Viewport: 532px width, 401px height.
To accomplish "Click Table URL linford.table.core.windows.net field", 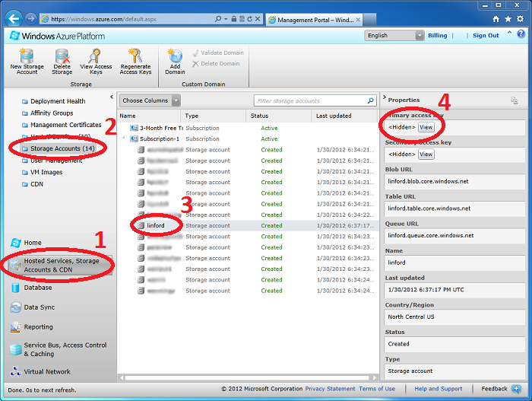I will tap(455, 208).
